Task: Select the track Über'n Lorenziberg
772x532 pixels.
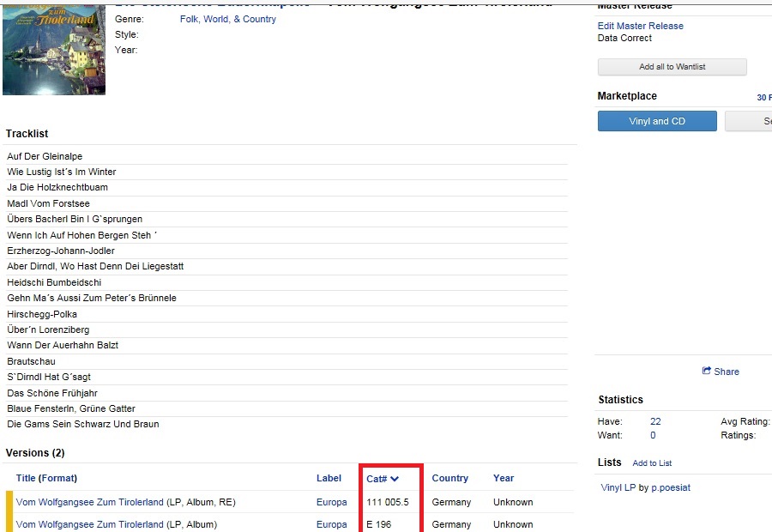Action: tap(48, 329)
